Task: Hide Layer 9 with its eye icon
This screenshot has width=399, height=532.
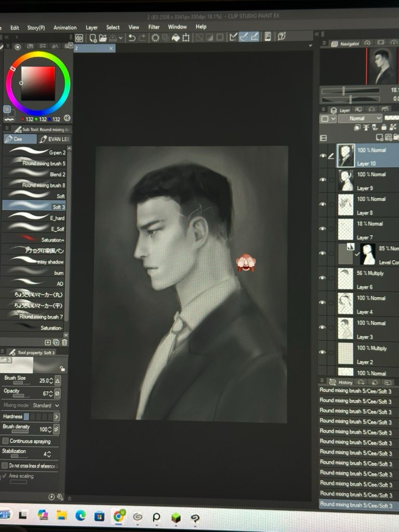Action: tap(323, 180)
